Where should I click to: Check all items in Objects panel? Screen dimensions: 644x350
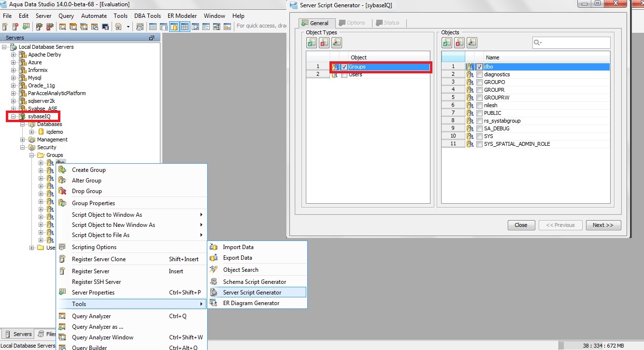tap(447, 43)
